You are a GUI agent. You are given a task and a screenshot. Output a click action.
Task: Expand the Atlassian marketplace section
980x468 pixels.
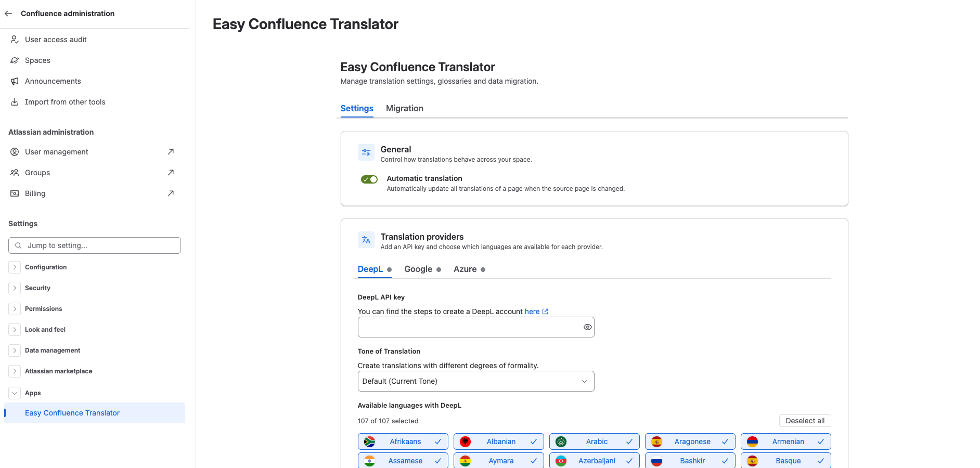pos(15,371)
